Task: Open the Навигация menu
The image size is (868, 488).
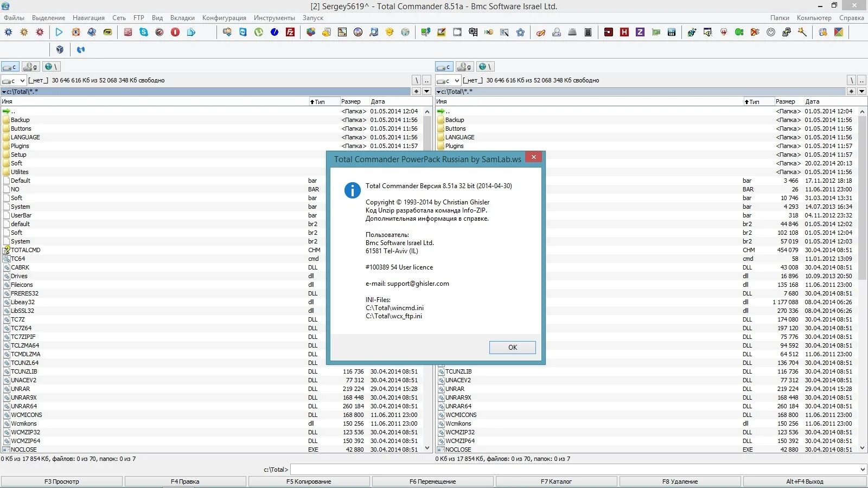Action: click(x=88, y=18)
